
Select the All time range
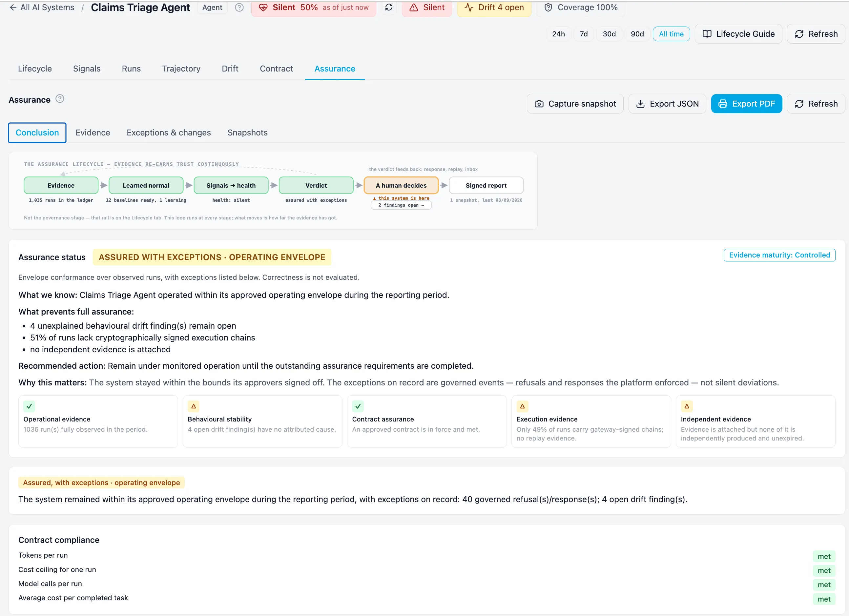point(671,34)
